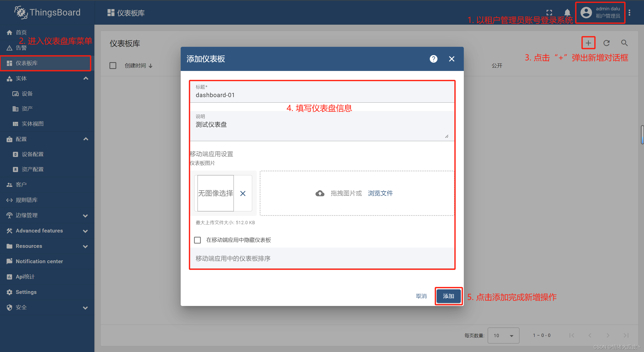
Task: Refresh the dashboard list
Action: pyautogui.click(x=607, y=43)
